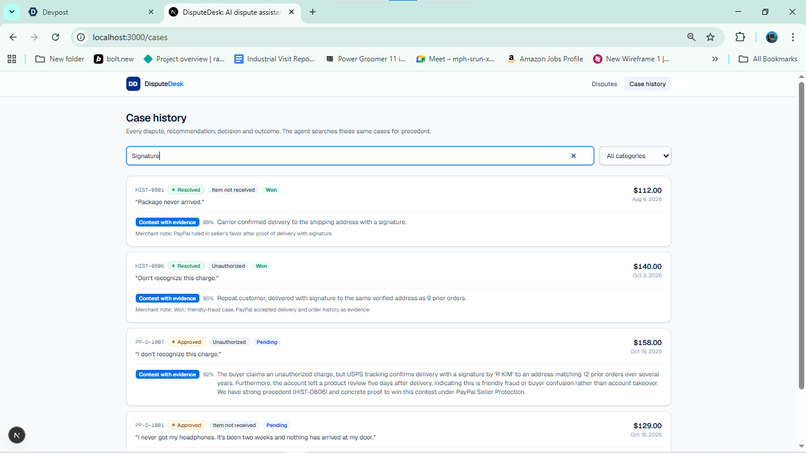Image resolution: width=806 pixels, height=453 pixels.
Task: Click Pending badge on $158.00 case
Action: (267, 342)
